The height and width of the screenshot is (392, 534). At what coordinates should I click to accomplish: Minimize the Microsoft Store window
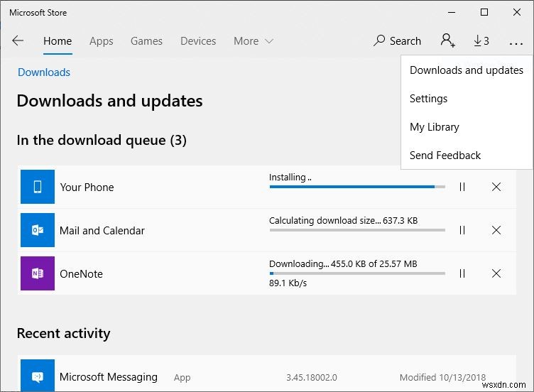[452, 13]
